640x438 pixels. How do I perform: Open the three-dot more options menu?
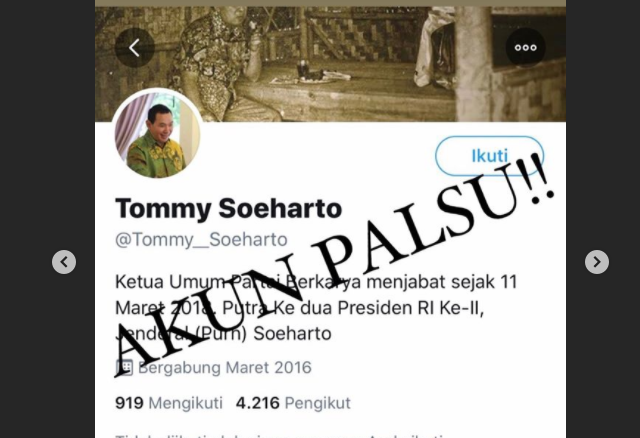coord(525,48)
